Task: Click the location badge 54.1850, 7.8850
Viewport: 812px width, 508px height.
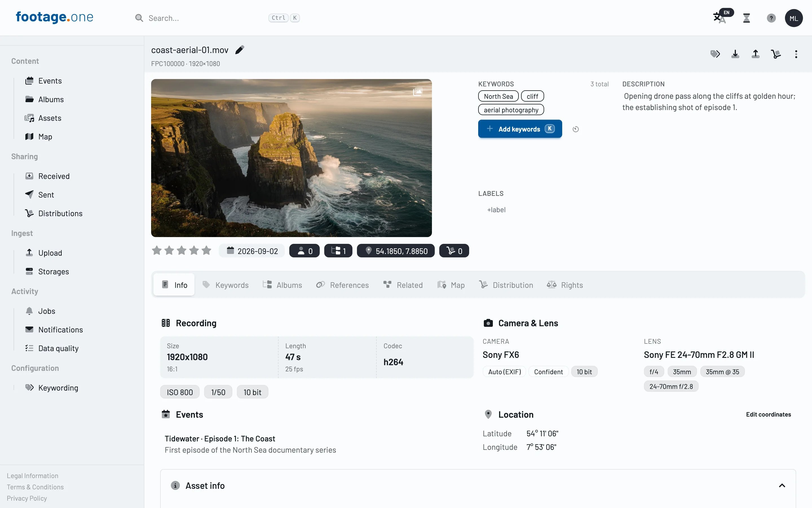Action: (x=396, y=251)
